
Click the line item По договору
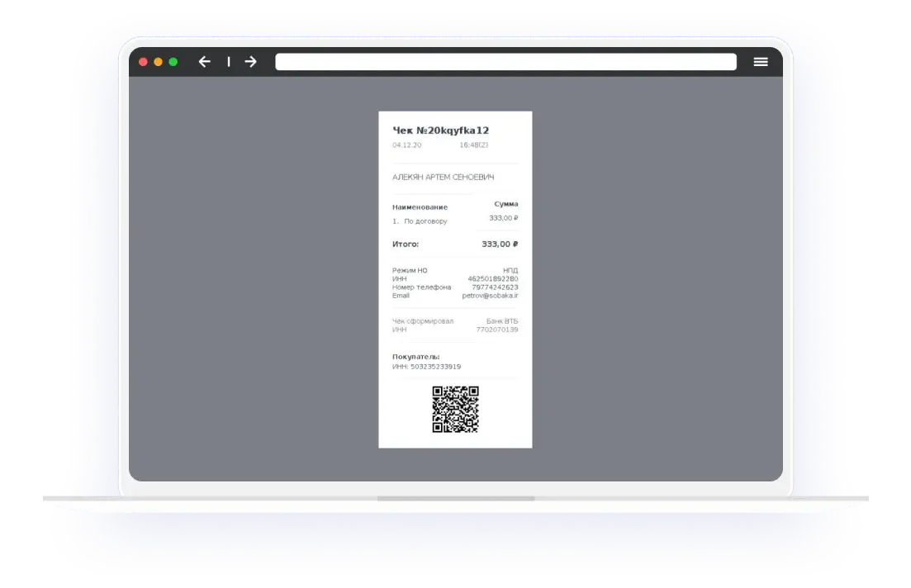[425, 221]
